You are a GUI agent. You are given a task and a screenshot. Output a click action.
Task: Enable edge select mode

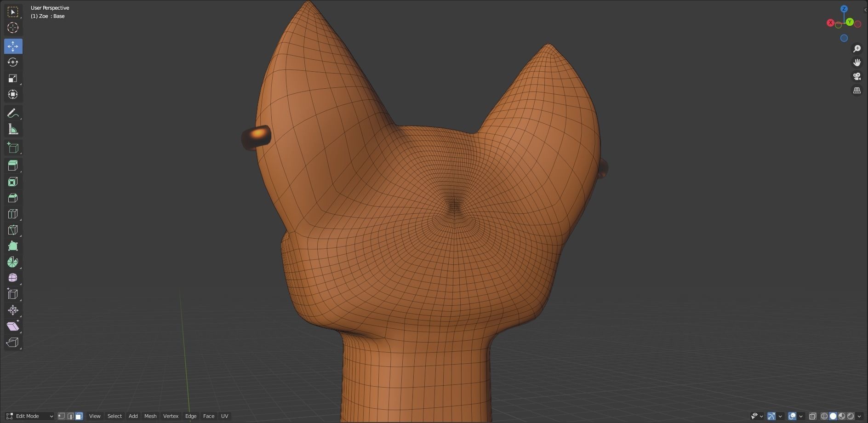70,416
